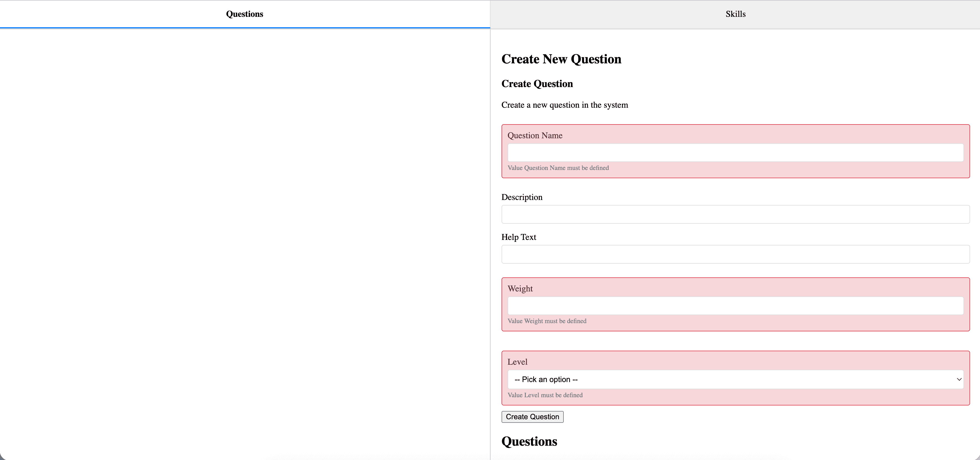The height and width of the screenshot is (460, 980).
Task: Focus the Weight input box
Action: pyautogui.click(x=735, y=306)
